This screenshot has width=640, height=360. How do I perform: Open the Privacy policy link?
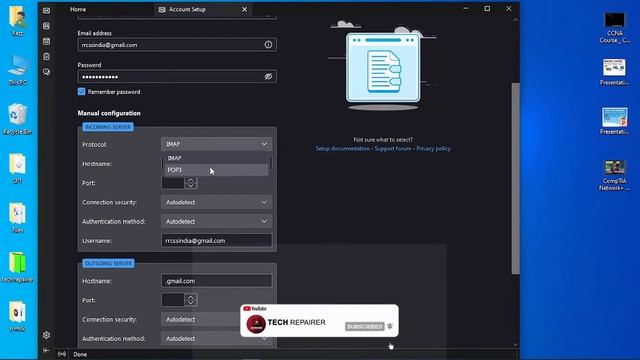click(433, 149)
